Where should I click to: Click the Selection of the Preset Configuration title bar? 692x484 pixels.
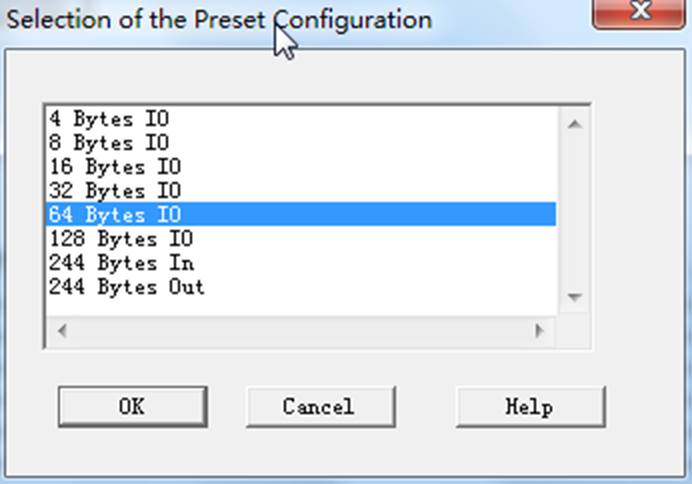[219, 20]
